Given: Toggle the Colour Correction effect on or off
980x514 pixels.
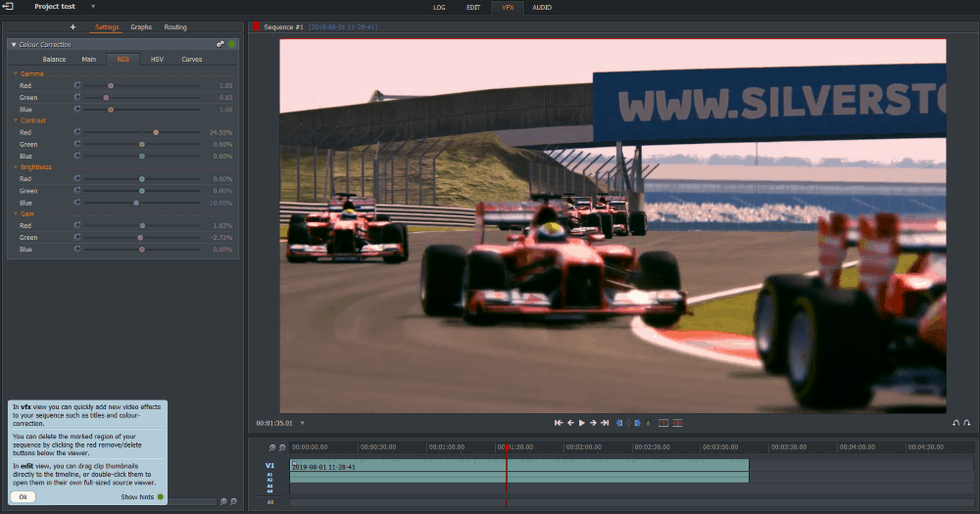Looking at the screenshot, I should coord(232,44).
